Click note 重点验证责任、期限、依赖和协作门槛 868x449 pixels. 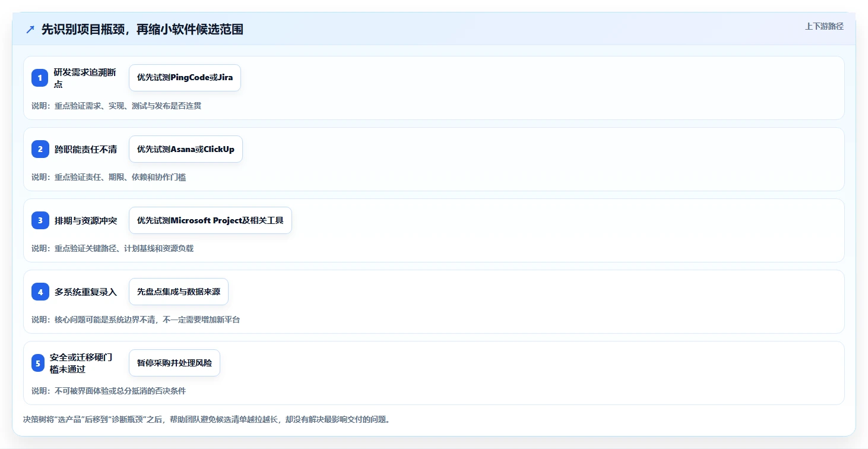tap(109, 177)
